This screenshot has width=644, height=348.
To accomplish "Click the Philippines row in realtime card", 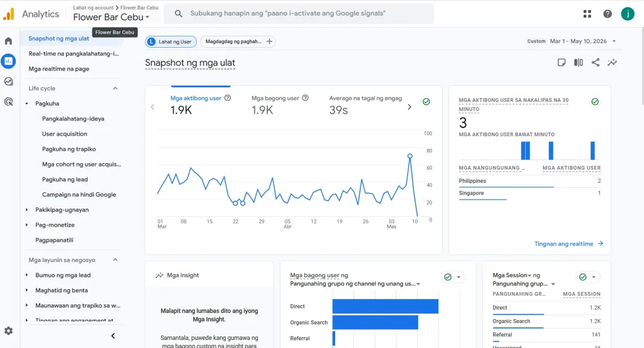I will point(530,181).
